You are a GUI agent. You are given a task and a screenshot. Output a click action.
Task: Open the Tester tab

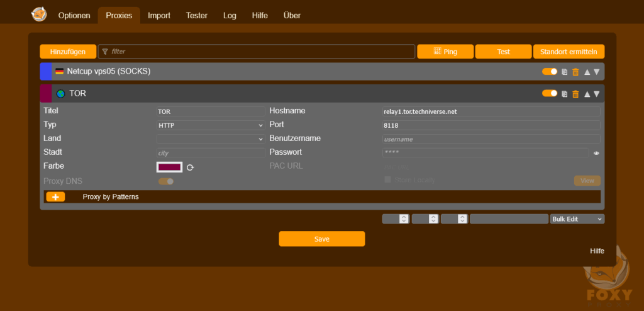197,16
